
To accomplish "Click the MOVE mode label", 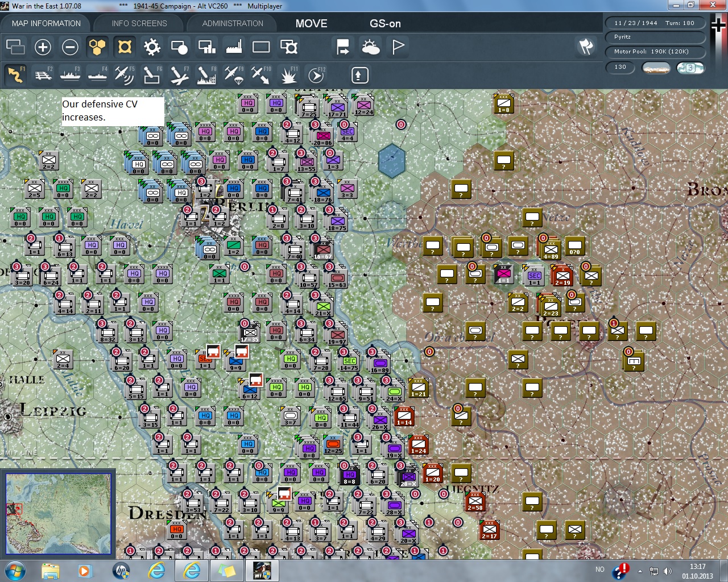I will [x=311, y=23].
